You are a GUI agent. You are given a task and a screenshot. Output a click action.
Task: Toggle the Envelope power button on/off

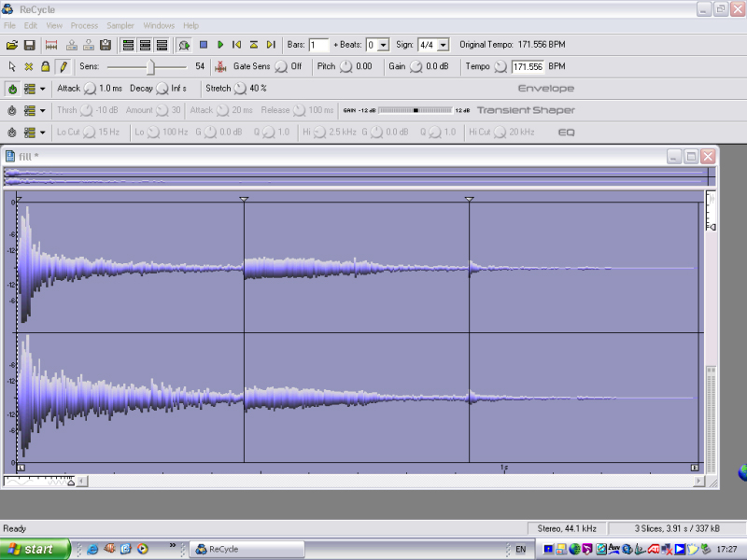[12, 89]
